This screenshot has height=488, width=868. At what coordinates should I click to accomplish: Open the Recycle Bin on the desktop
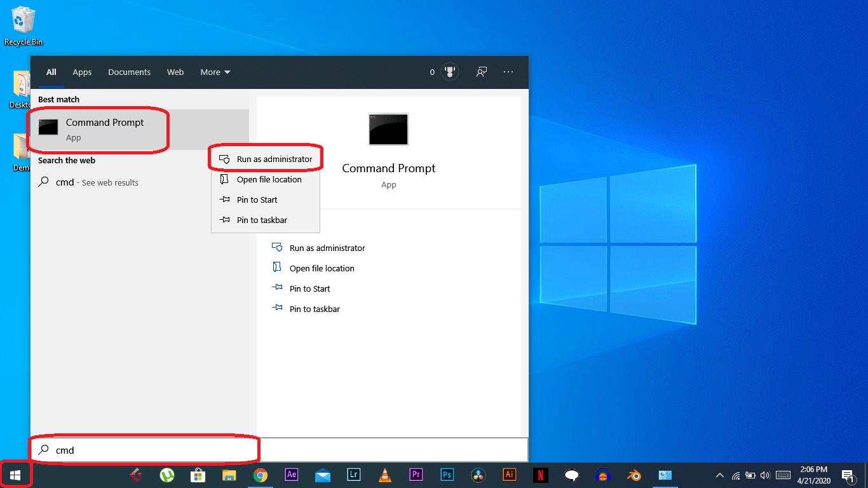pyautogui.click(x=23, y=19)
